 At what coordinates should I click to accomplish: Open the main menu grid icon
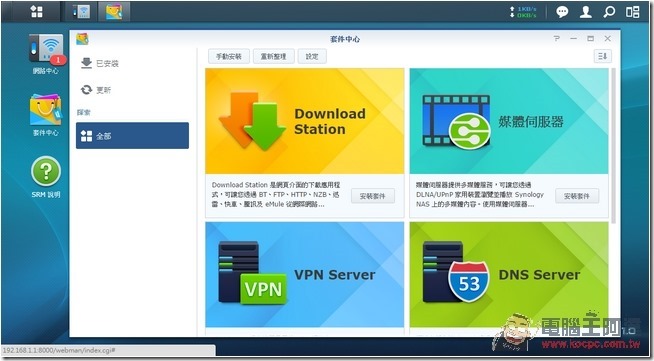pos(37,11)
